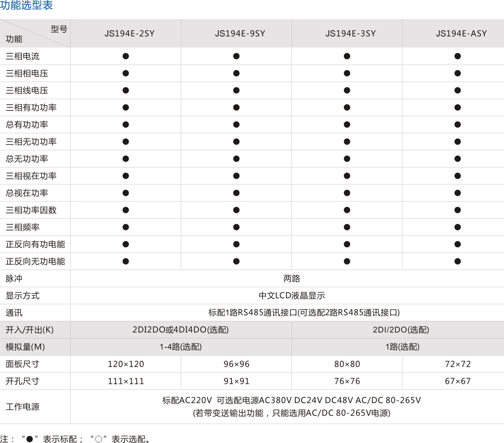Click the 120×120 panel size cell

pos(126,364)
